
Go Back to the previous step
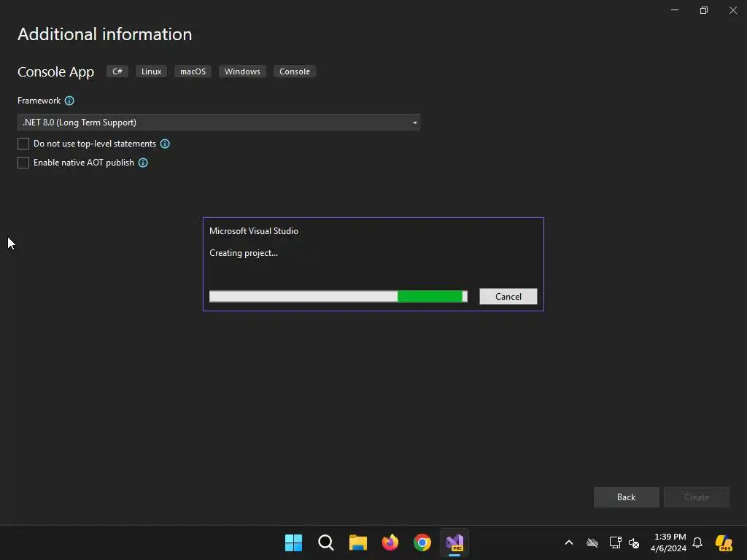(627, 497)
